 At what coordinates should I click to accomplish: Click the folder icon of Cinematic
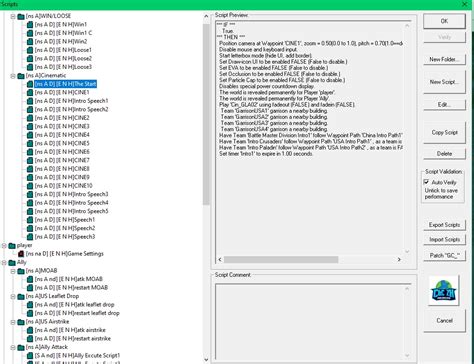(x=21, y=76)
